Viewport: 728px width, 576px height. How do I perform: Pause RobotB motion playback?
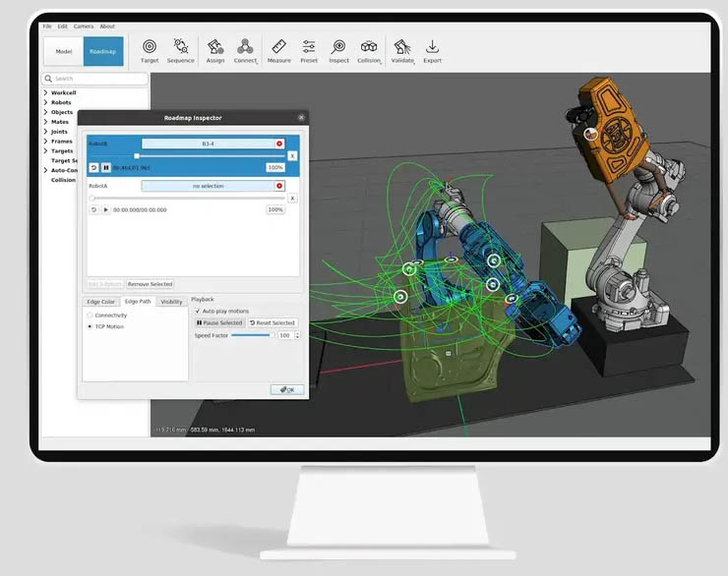pos(106,167)
